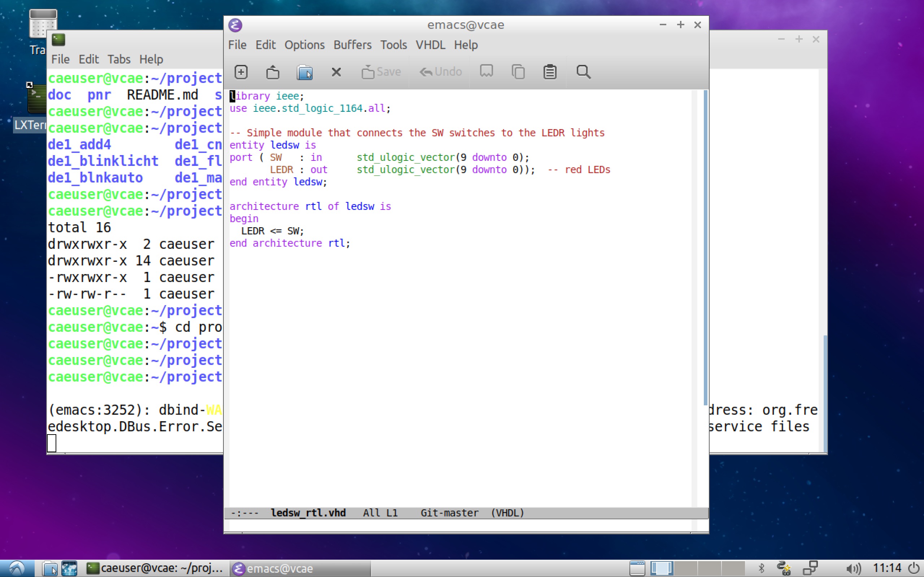Click the Search magnifier icon
This screenshot has width=924, height=577.
coord(583,72)
